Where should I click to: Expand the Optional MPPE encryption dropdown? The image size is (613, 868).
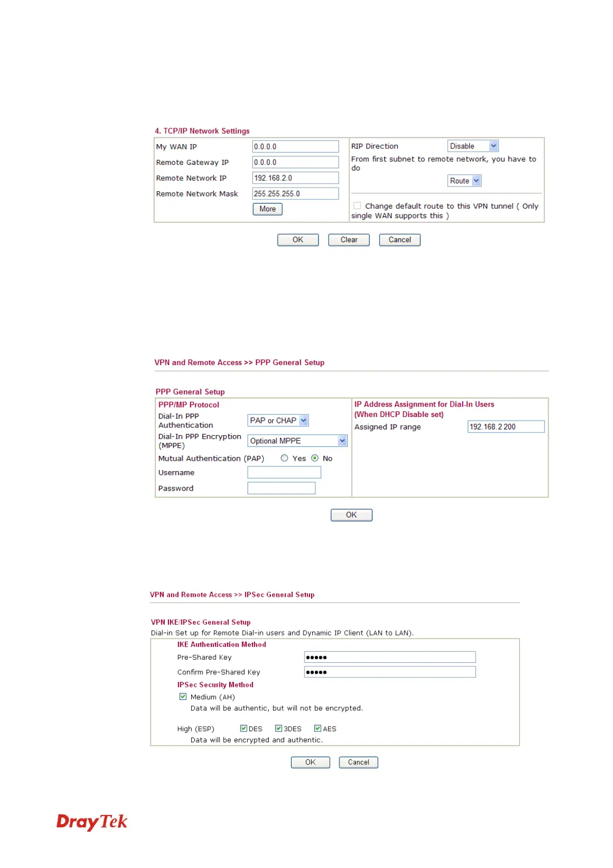click(x=297, y=441)
